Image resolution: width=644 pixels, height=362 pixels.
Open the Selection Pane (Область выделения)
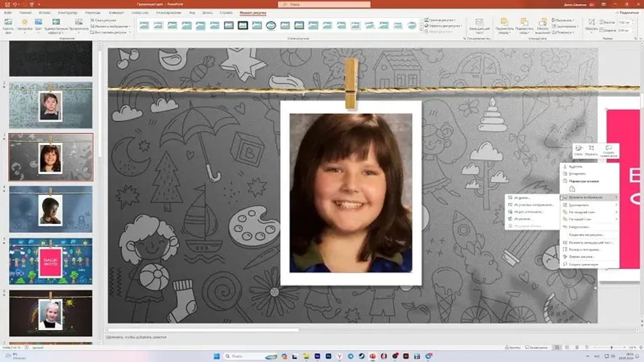pos(543,25)
